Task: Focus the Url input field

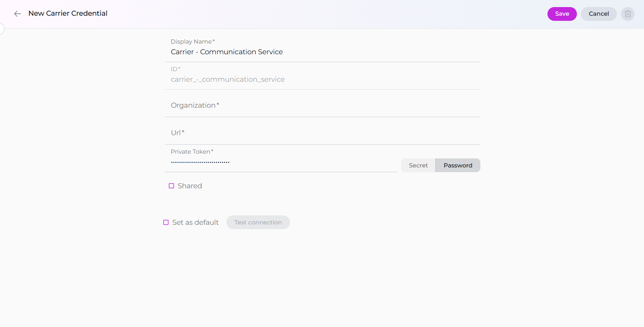Action: 322,133
